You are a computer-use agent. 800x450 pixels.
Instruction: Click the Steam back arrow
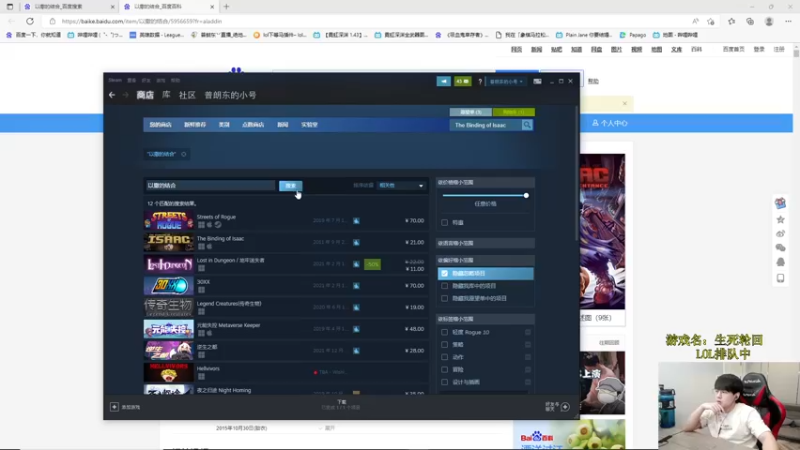pos(112,95)
